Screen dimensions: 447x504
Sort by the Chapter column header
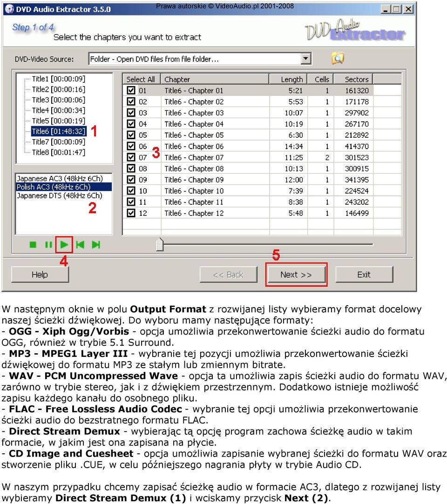click(215, 80)
